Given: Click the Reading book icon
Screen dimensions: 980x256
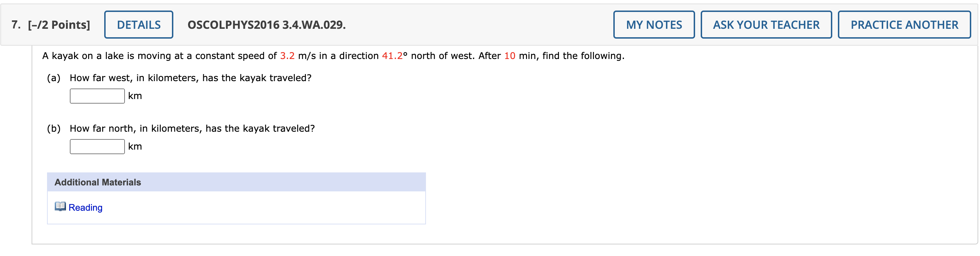Looking at the screenshot, I should click(x=61, y=207).
